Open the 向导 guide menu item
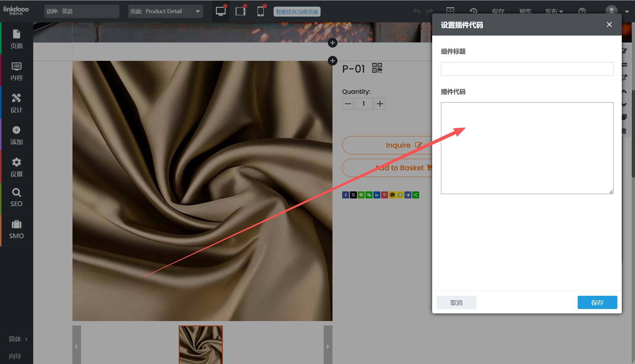This screenshot has height=364, width=635. tap(15, 356)
